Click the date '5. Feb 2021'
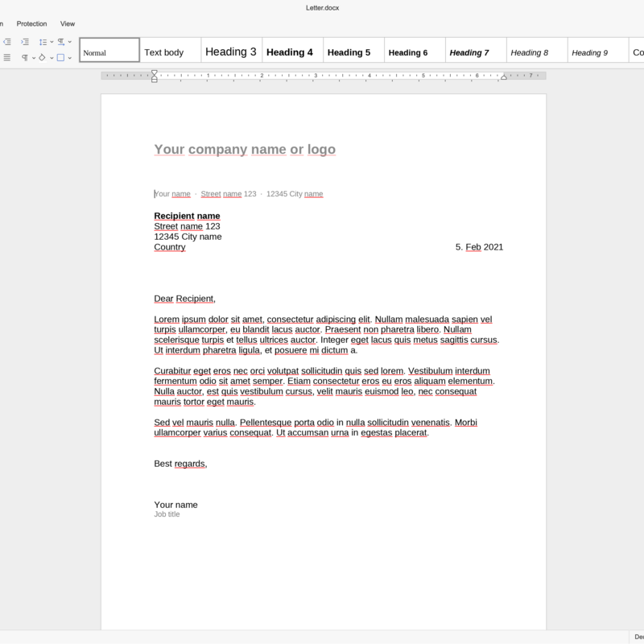This screenshot has width=644, height=644. click(x=479, y=247)
